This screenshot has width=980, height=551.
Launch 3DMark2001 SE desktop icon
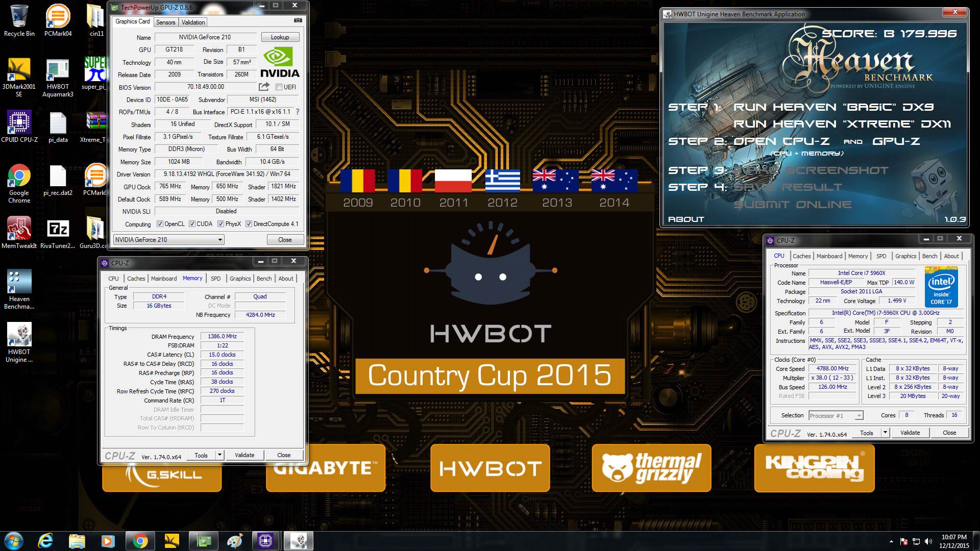(19, 78)
